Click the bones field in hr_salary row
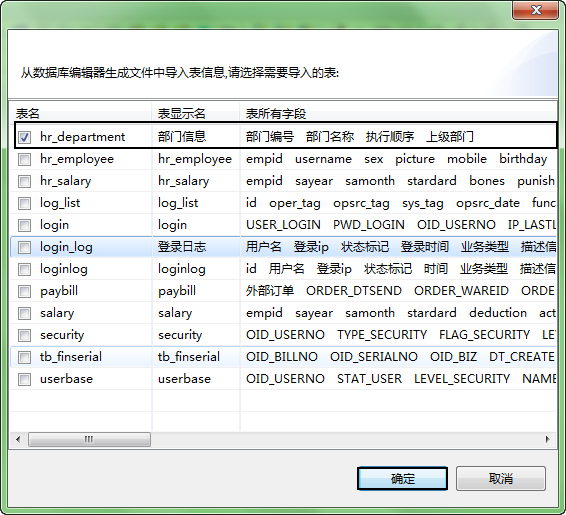 487,181
